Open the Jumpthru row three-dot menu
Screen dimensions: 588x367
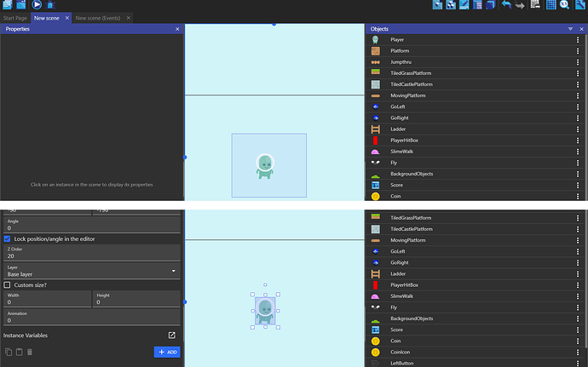pos(578,62)
